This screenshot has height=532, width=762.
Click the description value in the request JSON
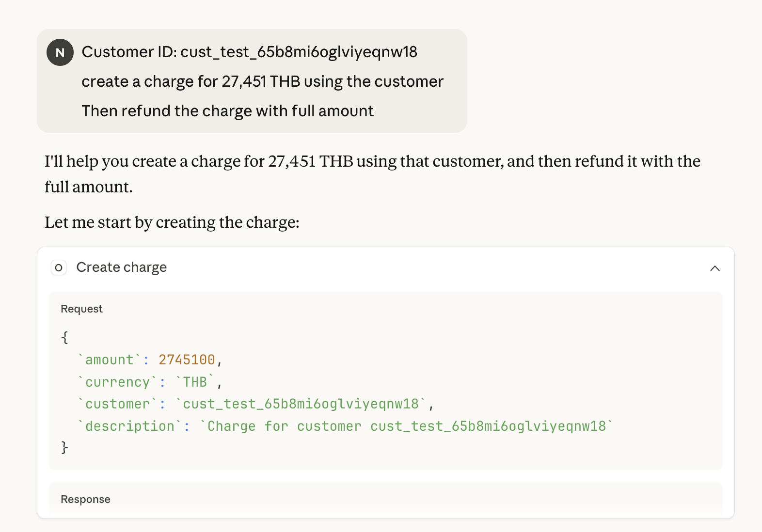406,426
